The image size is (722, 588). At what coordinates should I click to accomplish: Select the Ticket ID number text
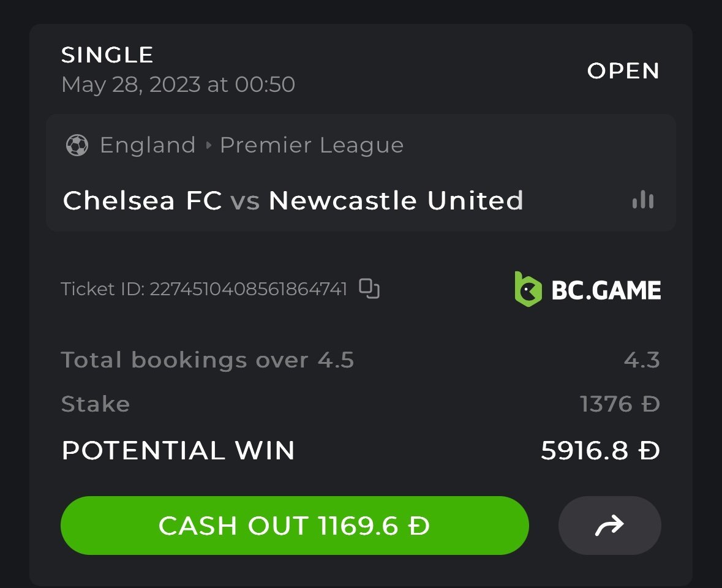click(248, 288)
